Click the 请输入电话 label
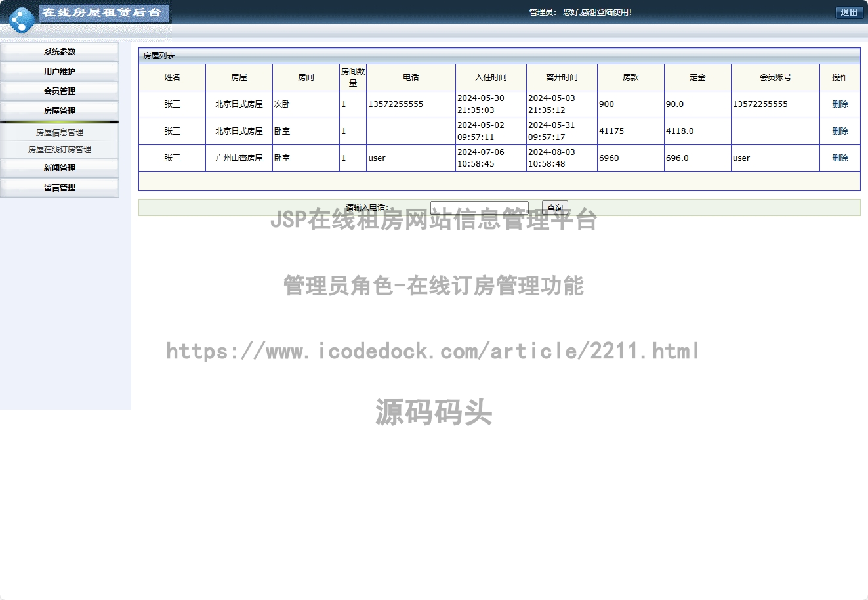Screen dimensions: 868x600 (367, 207)
